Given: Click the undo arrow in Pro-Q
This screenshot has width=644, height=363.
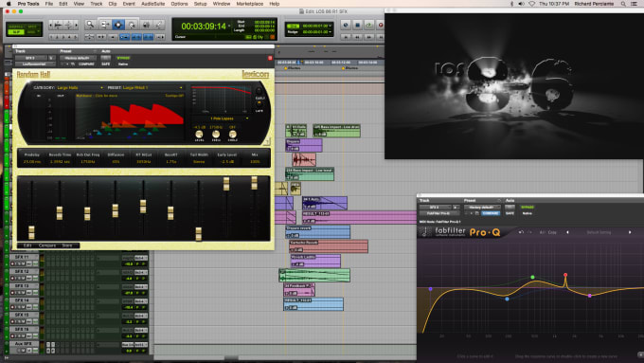Looking at the screenshot, I should pos(521,233).
